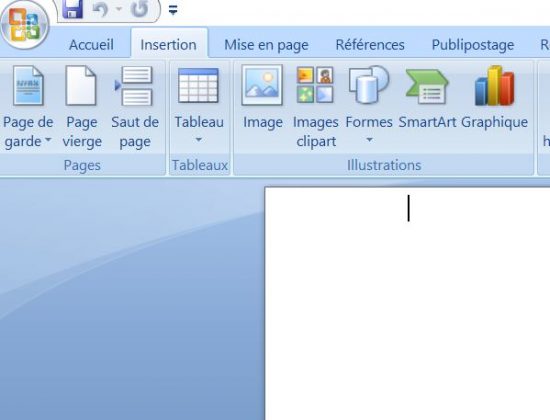The width and height of the screenshot is (550, 420).
Task: Open the Publipostage tab
Action: coord(472,45)
